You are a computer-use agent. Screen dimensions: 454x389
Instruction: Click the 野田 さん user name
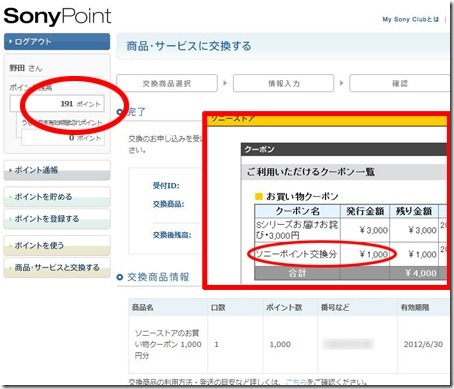(x=26, y=68)
